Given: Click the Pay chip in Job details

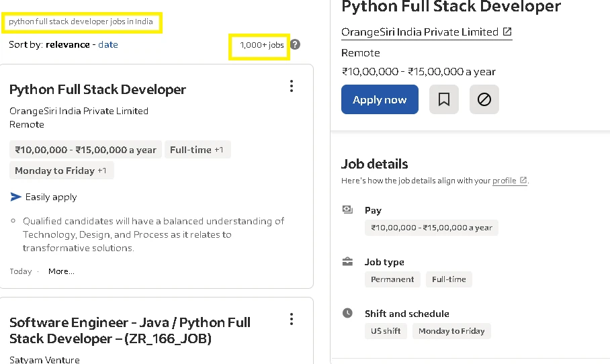Looking at the screenshot, I should point(431,228).
